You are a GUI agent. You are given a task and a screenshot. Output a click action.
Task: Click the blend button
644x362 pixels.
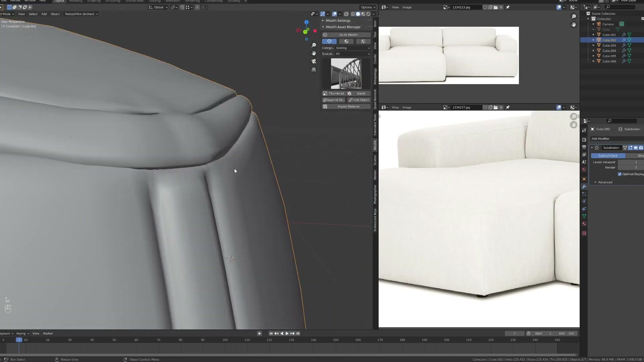pyautogui.click(x=359, y=94)
